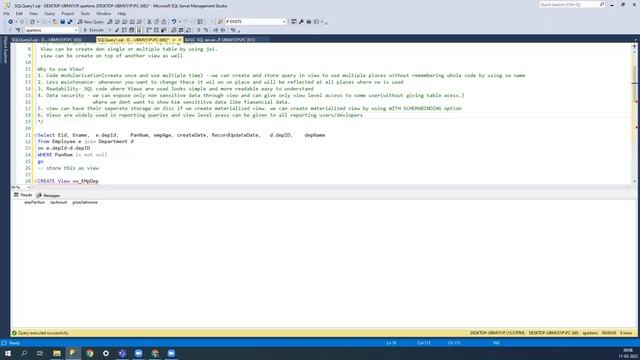Switch to the BASIC SQL server document tab
This screenshot has width=640, height=360.
coord(220,40)
